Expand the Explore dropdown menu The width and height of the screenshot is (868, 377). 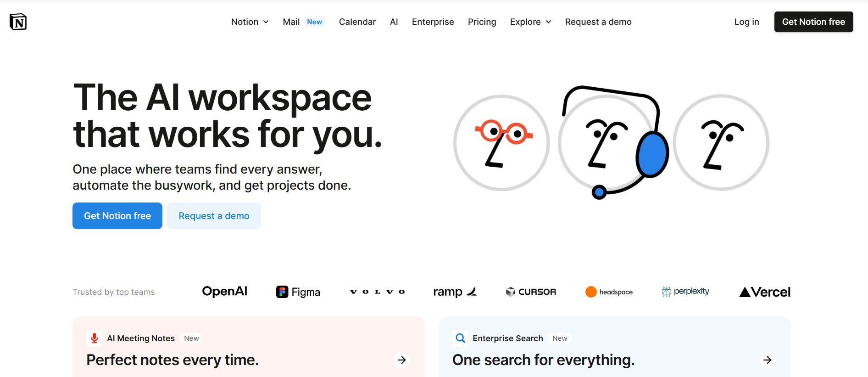pyautogui.click(x=531, y=22)
